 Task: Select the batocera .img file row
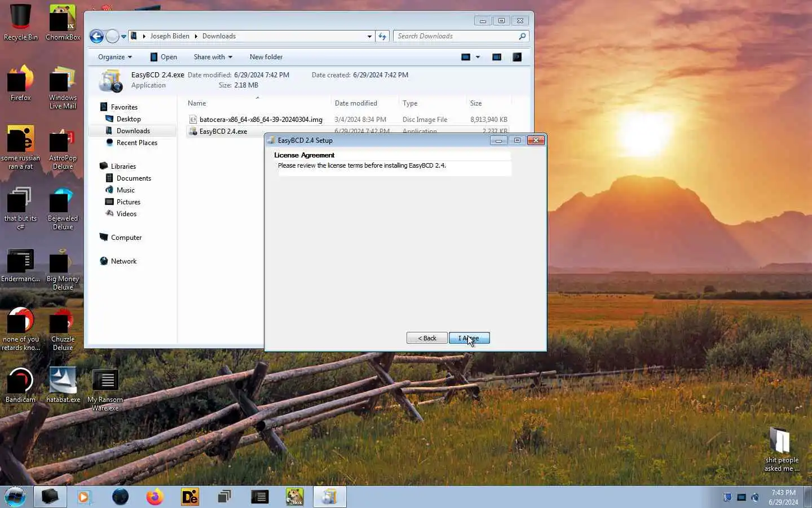point(348,120)
